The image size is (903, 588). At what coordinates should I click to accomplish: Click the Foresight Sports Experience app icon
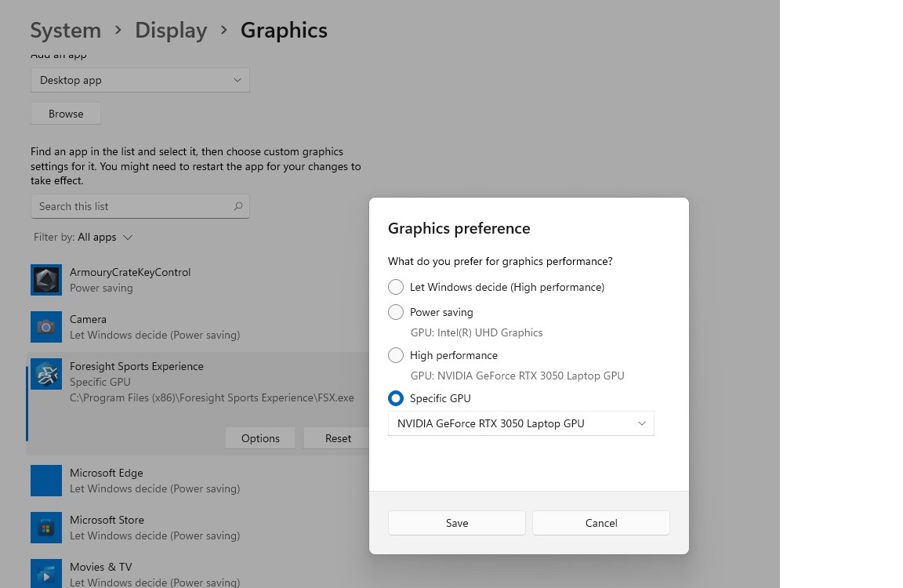click(46, 374)
